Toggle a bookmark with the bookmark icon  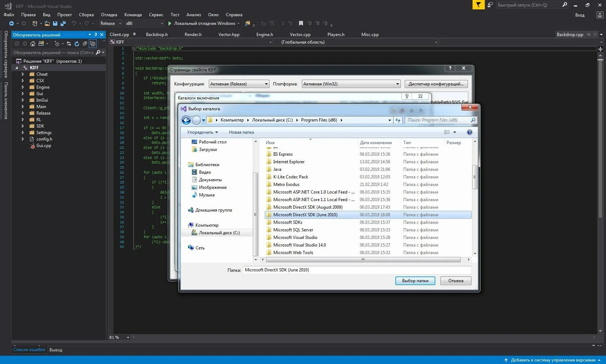(301, 23)
